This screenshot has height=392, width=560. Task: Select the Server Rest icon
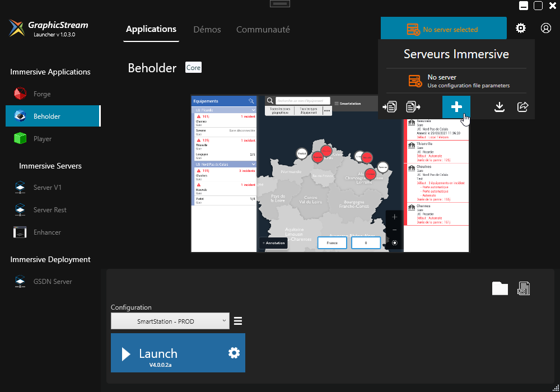point(20,209)
